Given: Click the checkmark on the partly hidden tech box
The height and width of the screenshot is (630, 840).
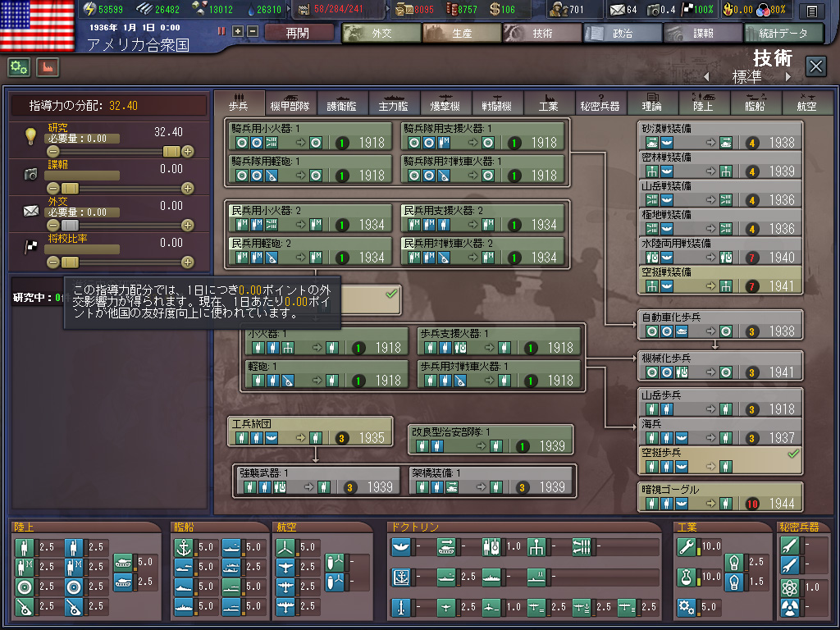Looking at the screenshot, I should [x=391, y=294].
